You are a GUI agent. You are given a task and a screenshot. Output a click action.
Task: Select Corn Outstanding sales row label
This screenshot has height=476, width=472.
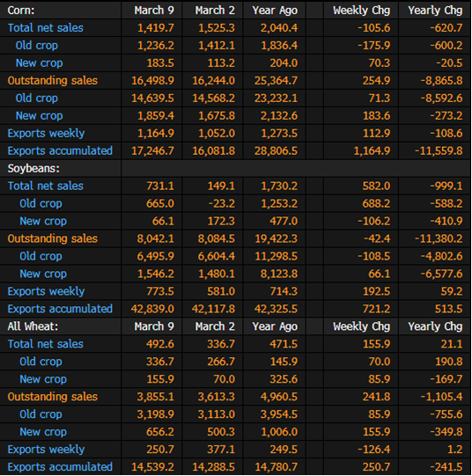point(53,81)
